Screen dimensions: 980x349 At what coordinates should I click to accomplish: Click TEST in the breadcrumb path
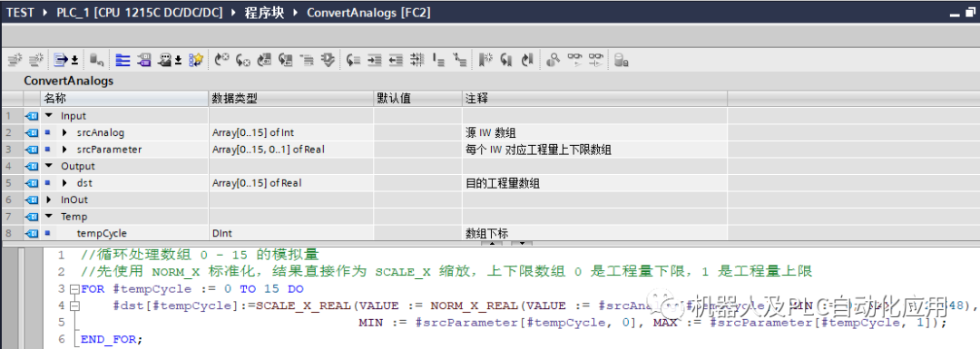click(x=21, y=13)
